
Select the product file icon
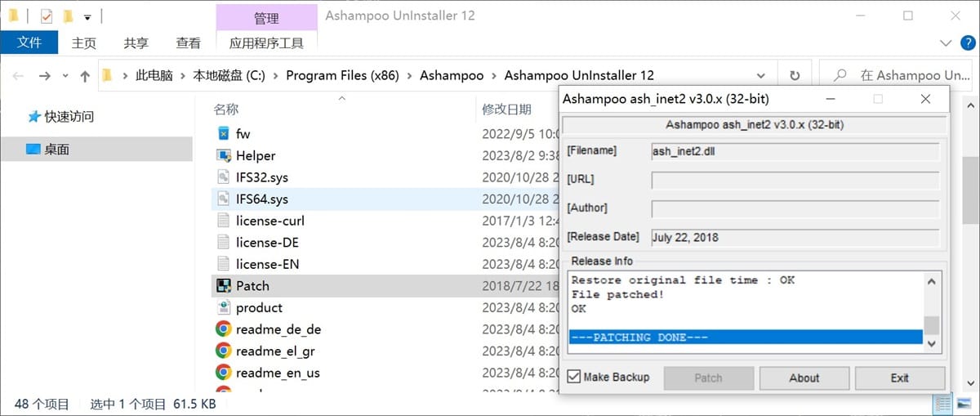[x=223, y=307]
